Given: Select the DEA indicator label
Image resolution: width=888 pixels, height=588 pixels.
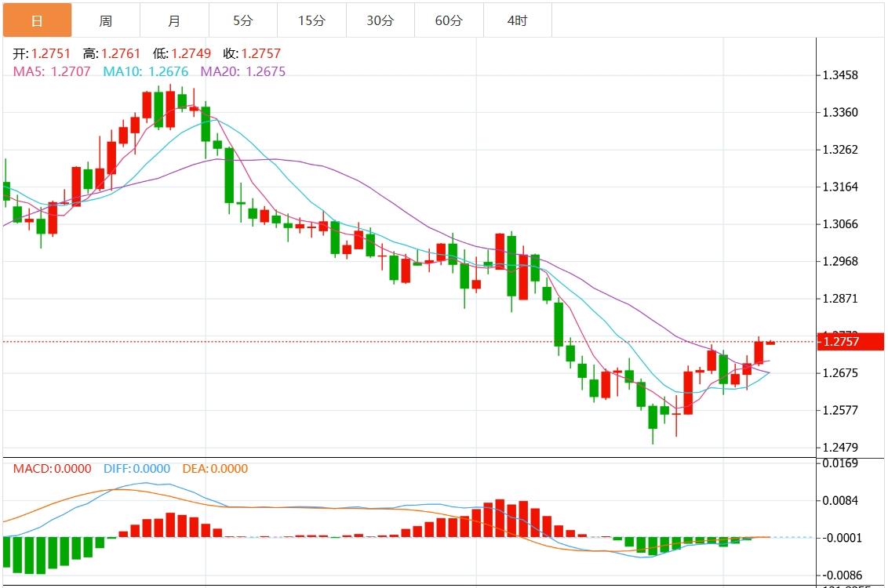Looking at the screenshot, I should coord(214,469).
